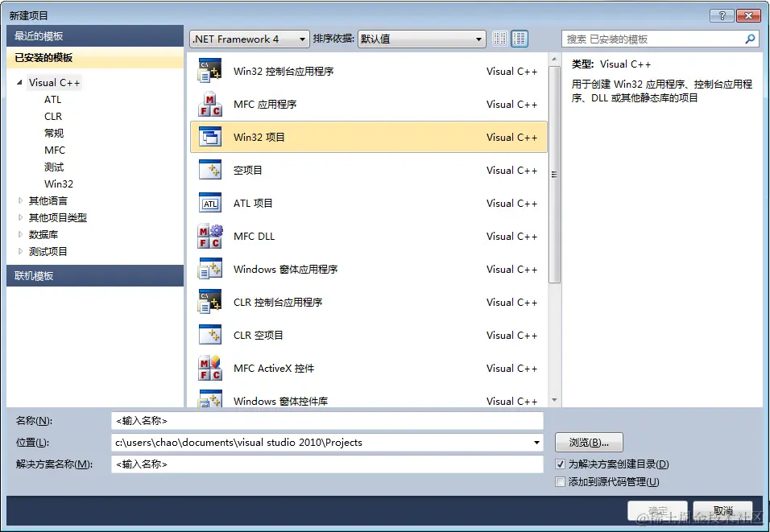This screenshot has height=532, width=770.
Task: Click the search magnifier icon
Action: [x=750, y=39]
